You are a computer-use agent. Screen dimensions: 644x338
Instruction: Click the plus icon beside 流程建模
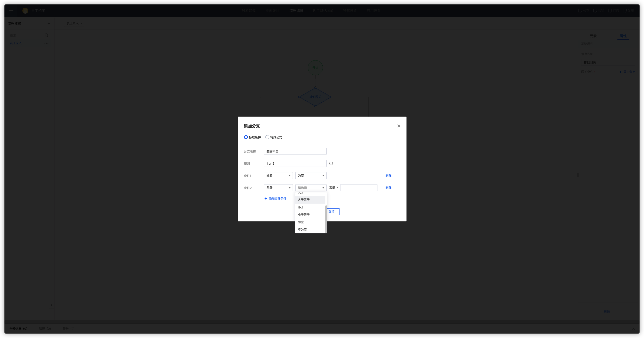49,23
